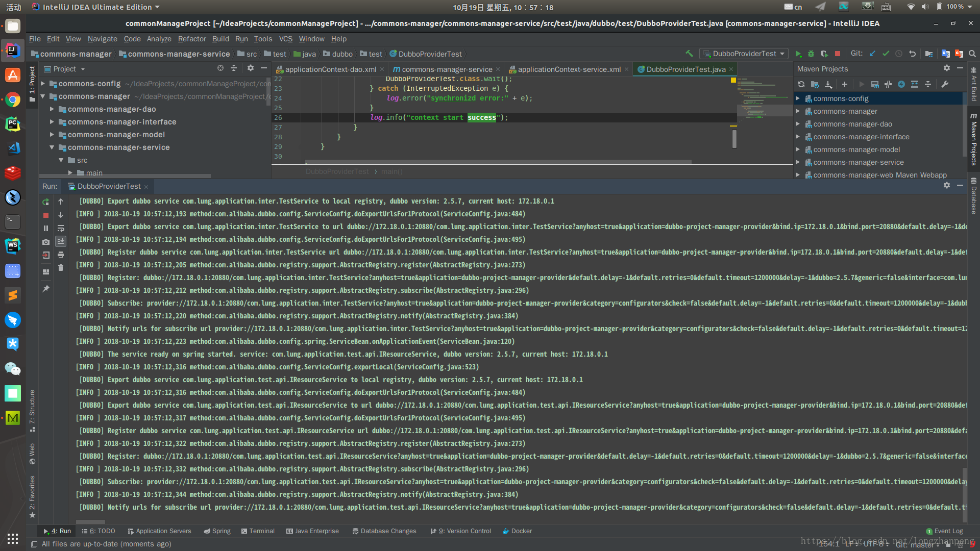Open the Event Log

[x=944, y=531]
